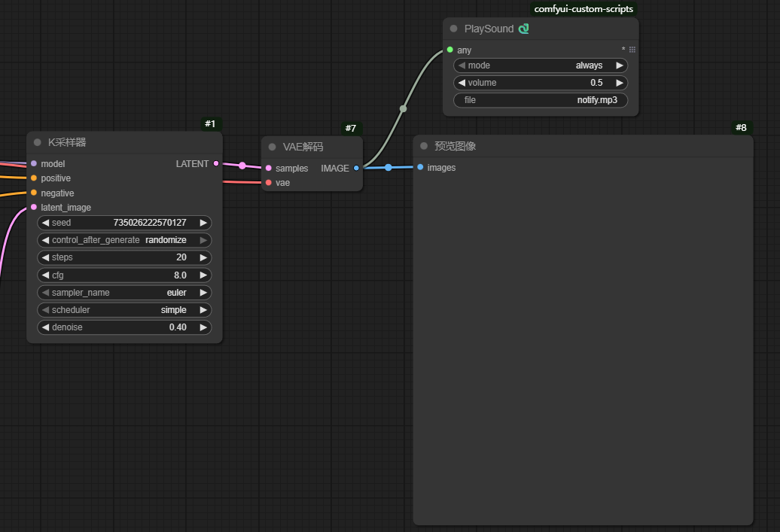The height and width of the screenshot is (532, 780).
Task: Click the PlaySound any input grid icon
Action: pyautogui.click(x=632, y=50)
